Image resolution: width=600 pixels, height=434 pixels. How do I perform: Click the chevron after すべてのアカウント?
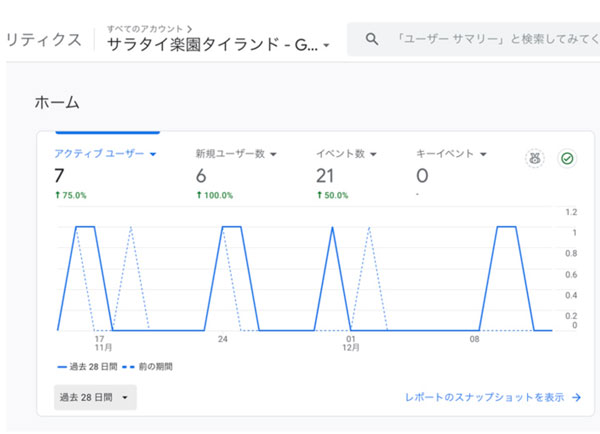[x=189, y=29]
